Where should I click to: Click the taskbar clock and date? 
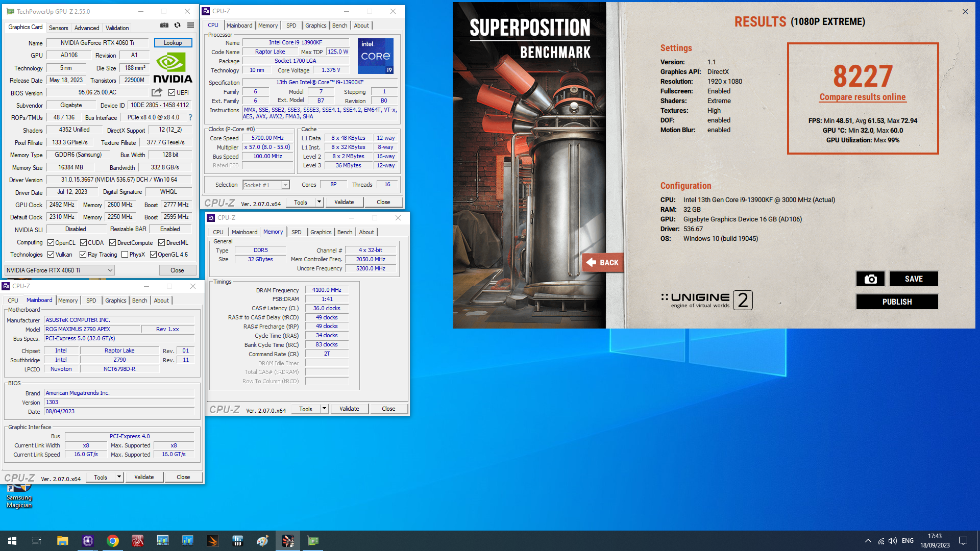pos(935,541)
